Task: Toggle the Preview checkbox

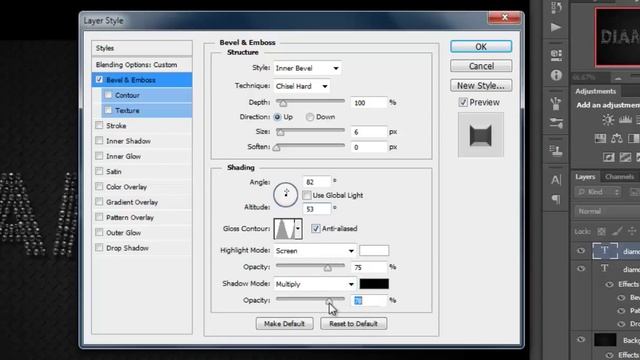Action: pos(463,102)
